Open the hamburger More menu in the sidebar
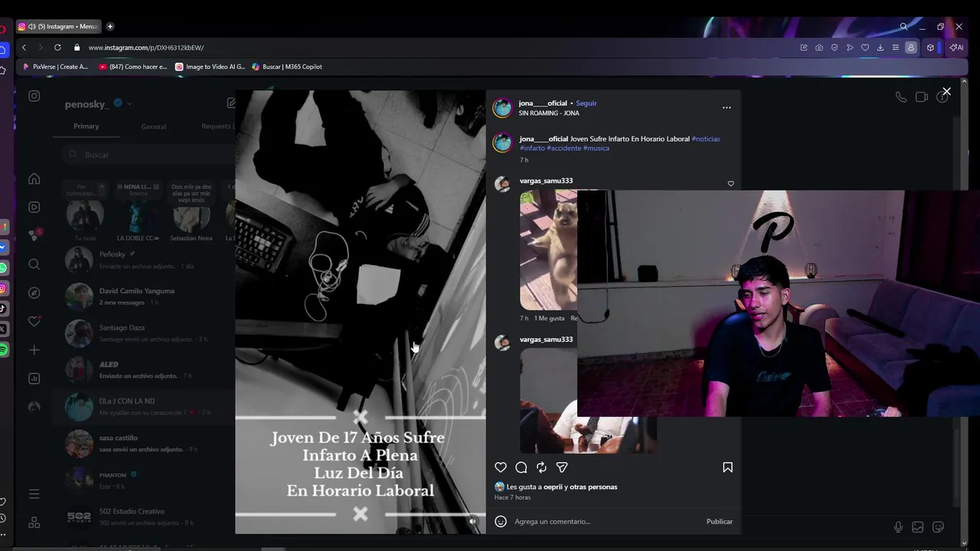Viewport: 980px width, 551px height. point(34,494)
